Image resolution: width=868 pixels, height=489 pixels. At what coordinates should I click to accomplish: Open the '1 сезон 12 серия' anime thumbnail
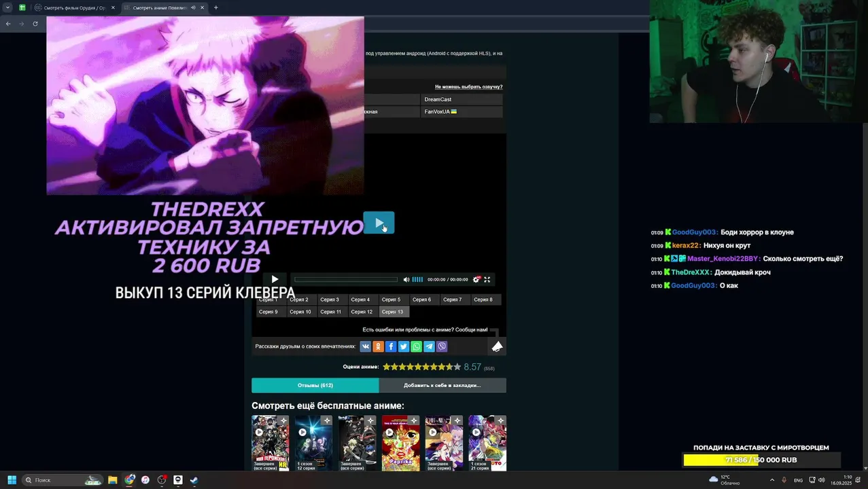tap(313, 443)
